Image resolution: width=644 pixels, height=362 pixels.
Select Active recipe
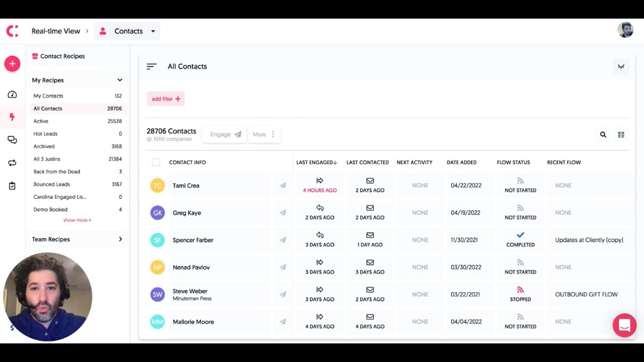pyautogui.click(x=77, y=121)
